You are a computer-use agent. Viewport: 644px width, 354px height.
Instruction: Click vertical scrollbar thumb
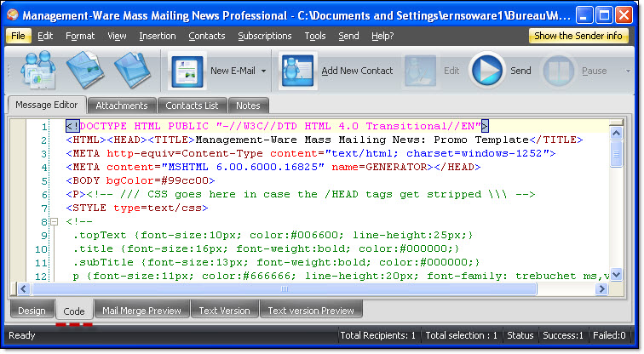616,154
